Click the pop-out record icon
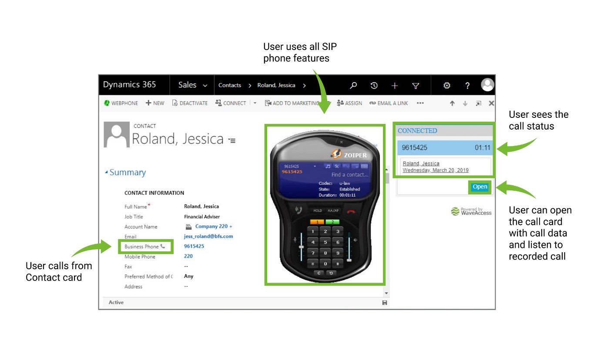The height and width of the screenshot is (364, 604). [478, 103]
